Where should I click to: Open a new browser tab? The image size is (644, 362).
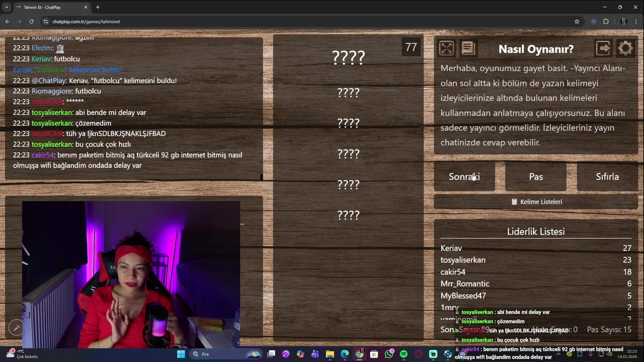click(98, 7)
